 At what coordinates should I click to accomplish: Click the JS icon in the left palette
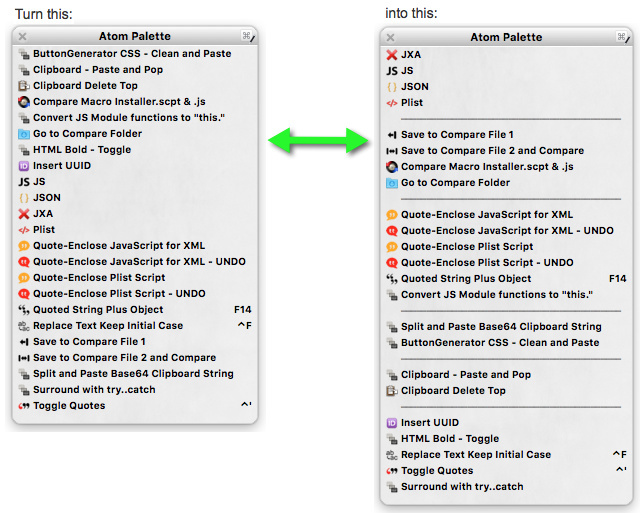coord(24,182)
